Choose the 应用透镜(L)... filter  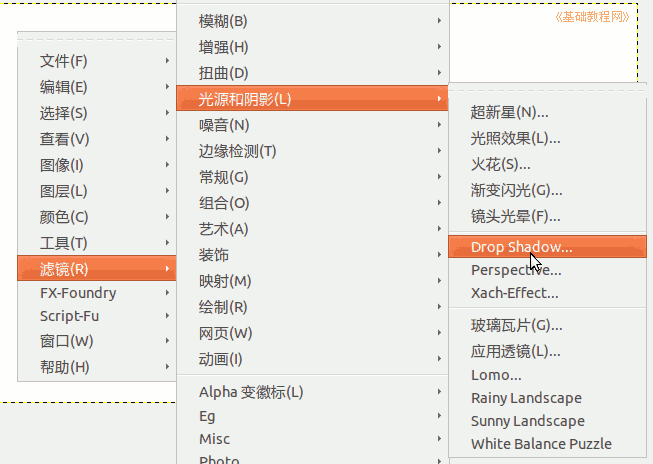(x=547, y=351)
